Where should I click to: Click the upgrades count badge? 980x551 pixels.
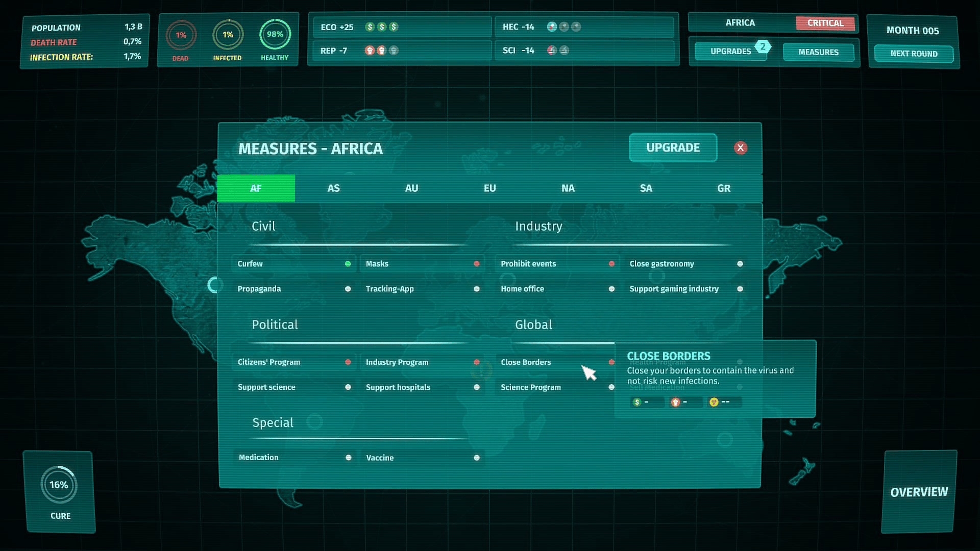(763, 46)
